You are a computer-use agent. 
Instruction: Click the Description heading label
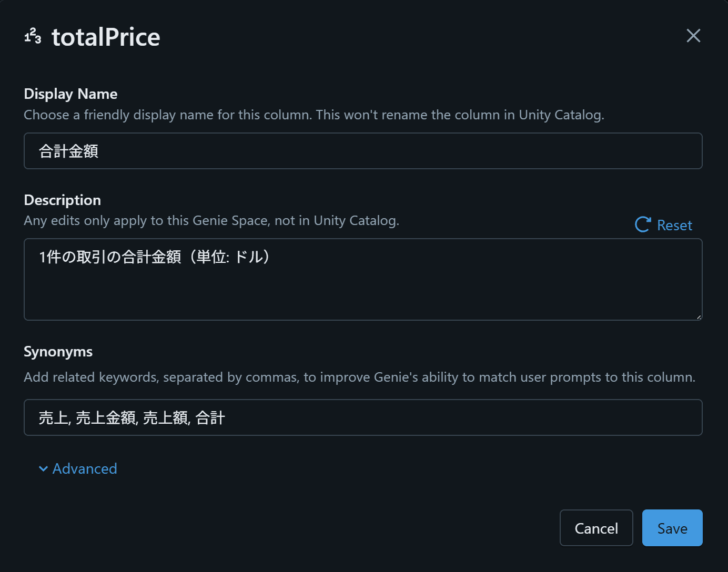pyautogui.click(x=62, y=200)
